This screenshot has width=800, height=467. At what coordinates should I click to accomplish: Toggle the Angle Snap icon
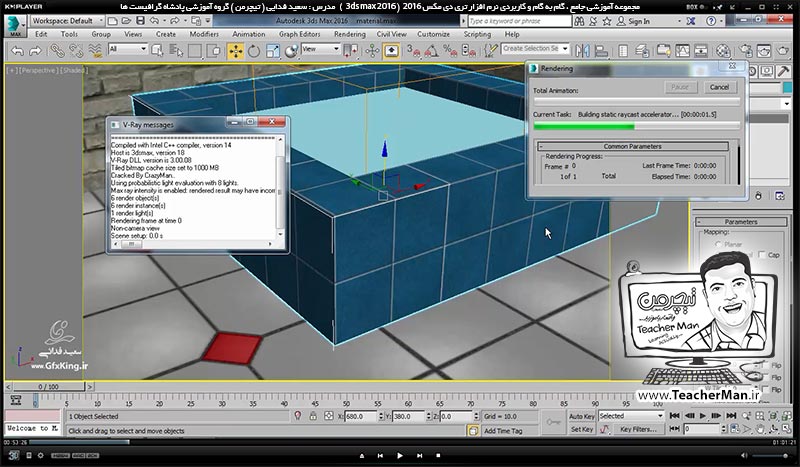432,51
